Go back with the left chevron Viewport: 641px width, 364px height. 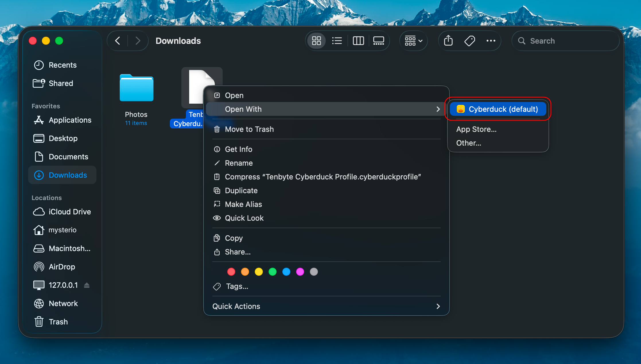[x=118, y=41]
